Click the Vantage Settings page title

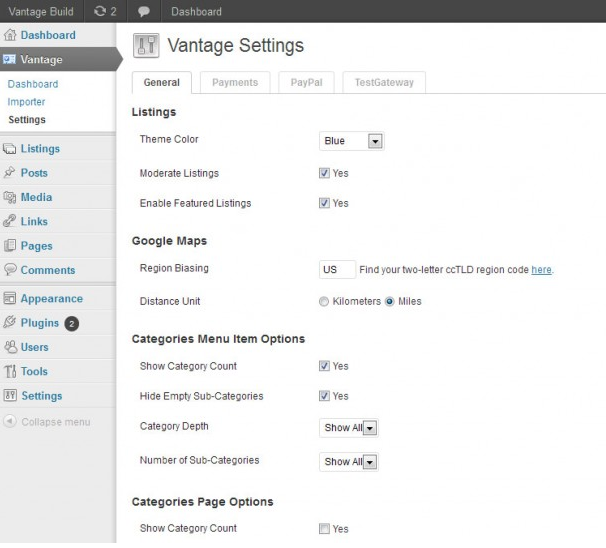(x=236, y=46)
